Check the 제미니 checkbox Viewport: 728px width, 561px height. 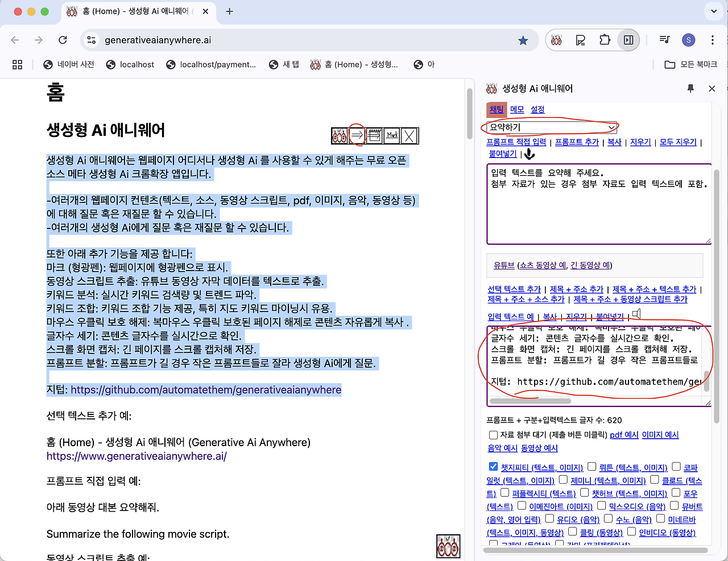(x=563, y=480)
